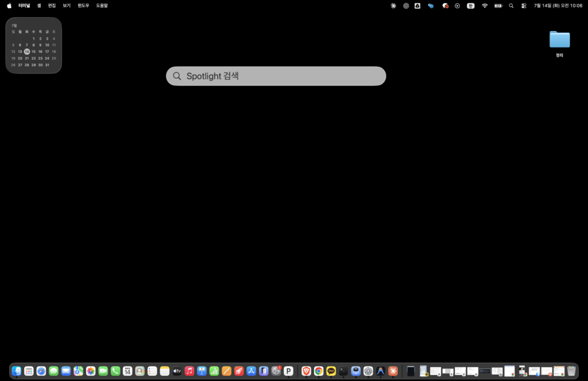Click the 7월 14일 date and clock
This screenshot has height=381, width=588.
click(x=558, y=6)
